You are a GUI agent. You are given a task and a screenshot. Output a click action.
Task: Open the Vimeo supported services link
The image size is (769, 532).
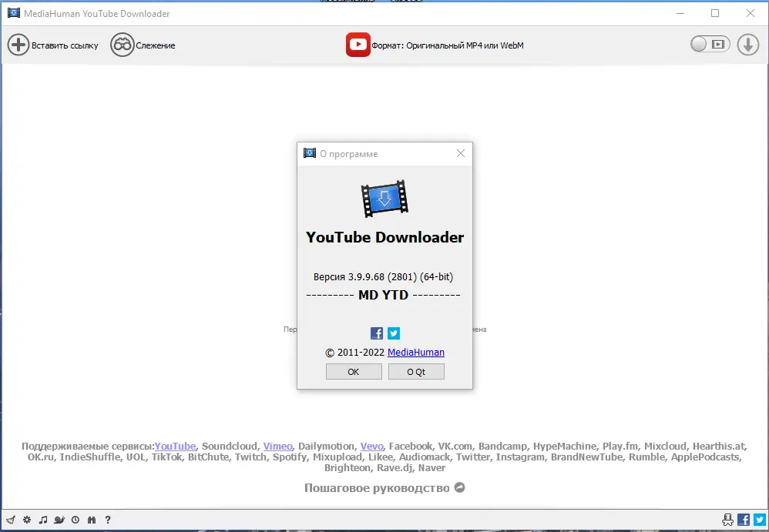coord(277,446)
